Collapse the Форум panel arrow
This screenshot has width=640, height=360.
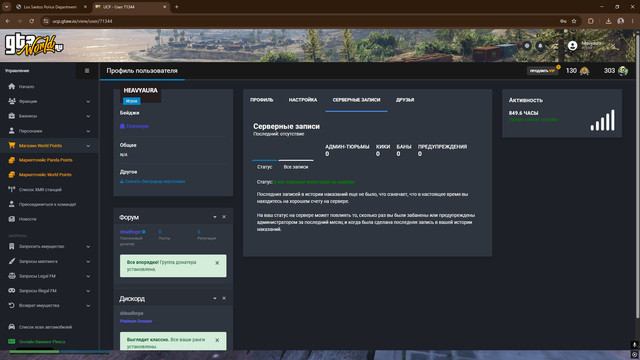click(215, 217)
